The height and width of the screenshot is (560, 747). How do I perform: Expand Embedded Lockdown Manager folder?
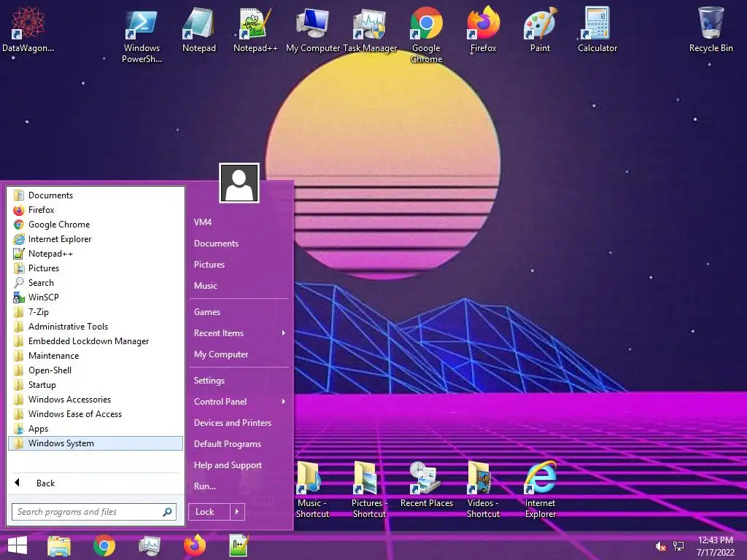(x=96, y=341)
